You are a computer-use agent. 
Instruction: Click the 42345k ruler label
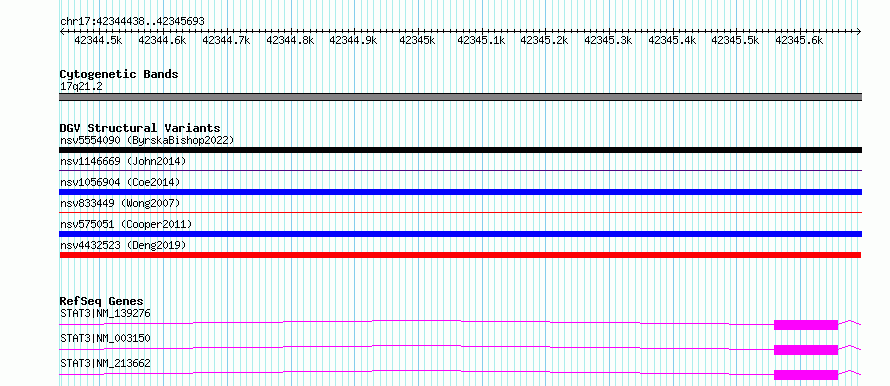click(x=417, y=40)
